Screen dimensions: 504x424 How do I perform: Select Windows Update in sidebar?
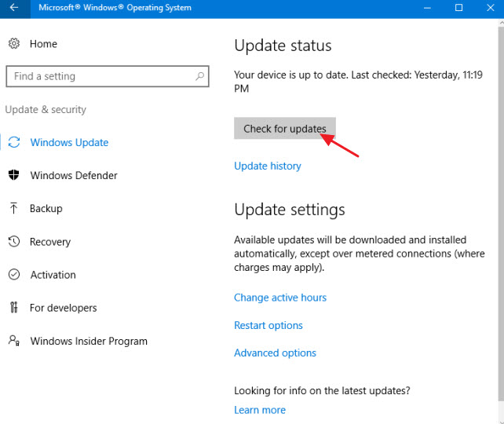(x=69, y=142)
